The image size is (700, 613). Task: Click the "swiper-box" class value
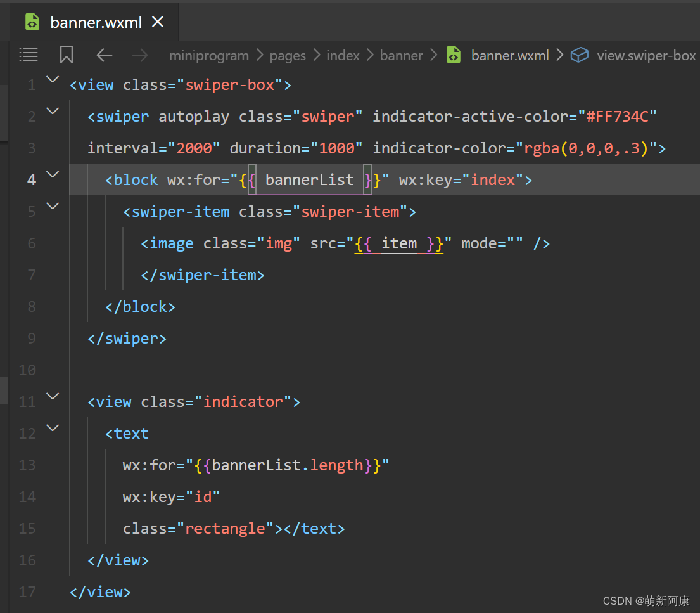pyautogui.click(x=229, y=85)
